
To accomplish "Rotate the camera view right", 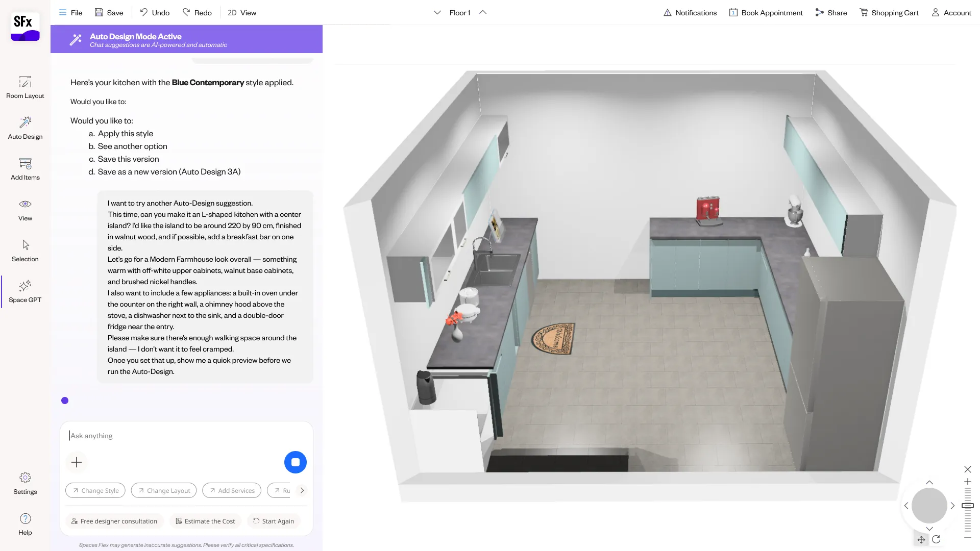I will click(x=952, y=506).
